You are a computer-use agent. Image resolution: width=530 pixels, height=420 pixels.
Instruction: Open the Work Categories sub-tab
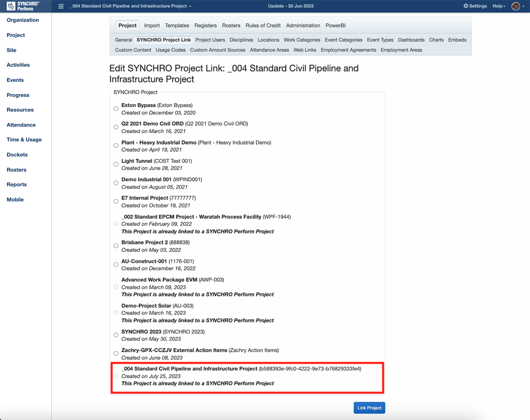point(302,40)
